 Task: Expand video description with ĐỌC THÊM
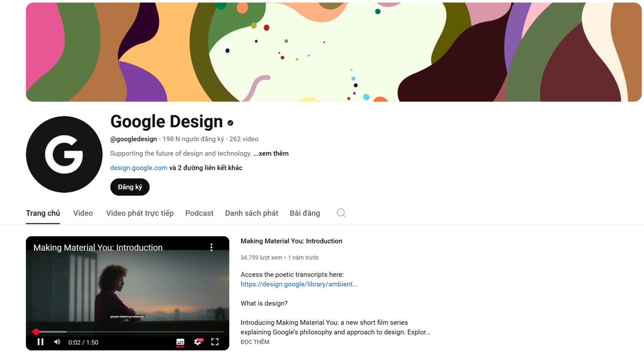(x=255, y=342)
